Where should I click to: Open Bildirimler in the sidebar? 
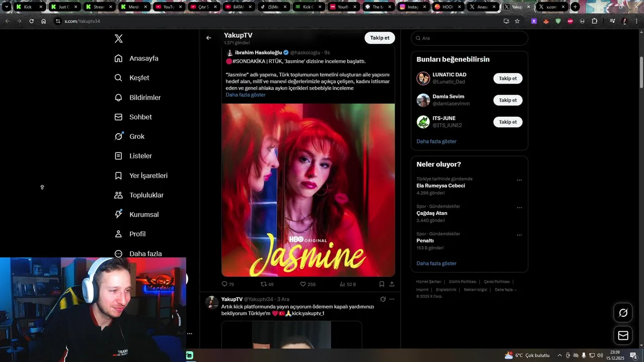pyautogui.click(x=137, y=98)
